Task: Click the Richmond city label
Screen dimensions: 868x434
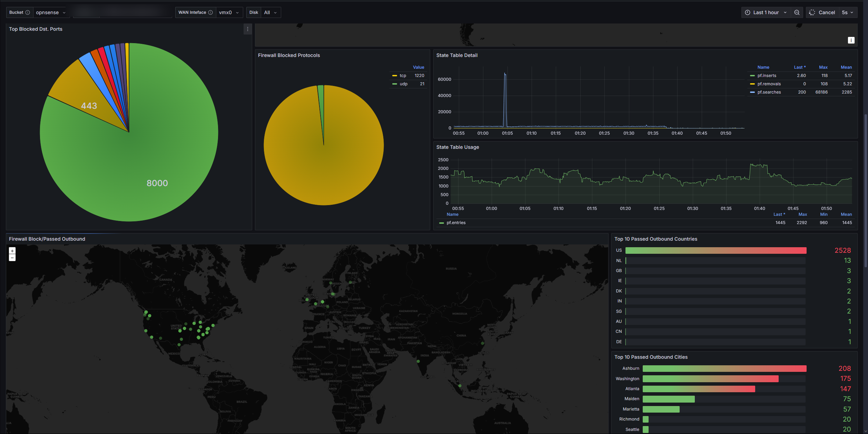Action: (629, 419)
